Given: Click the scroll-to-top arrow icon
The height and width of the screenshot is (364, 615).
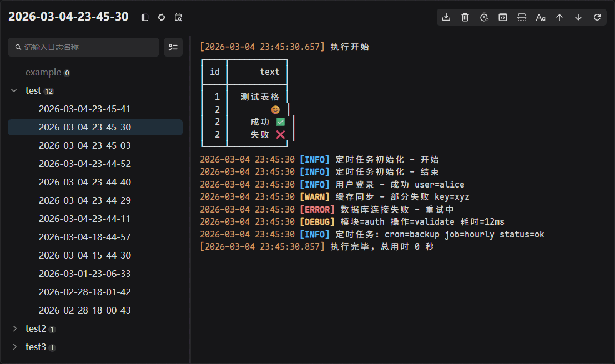Looking at the screenshot, I should pos(559,17).
